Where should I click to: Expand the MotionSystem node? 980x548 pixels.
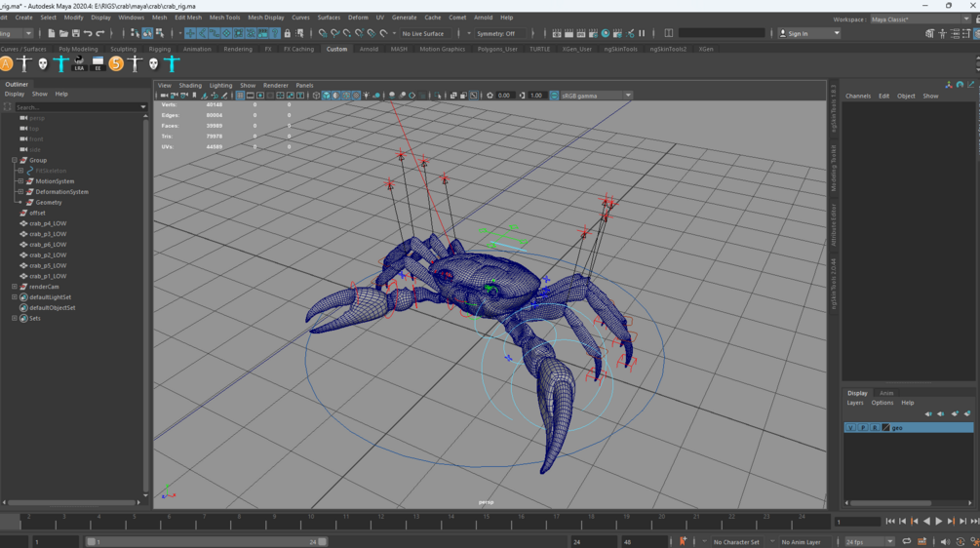coord(20,181)
